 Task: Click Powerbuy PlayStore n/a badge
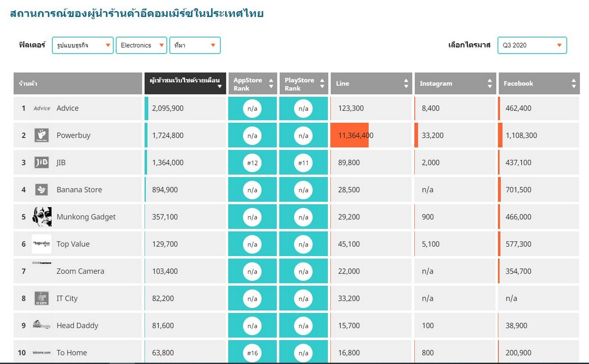[x=303, y=135]
